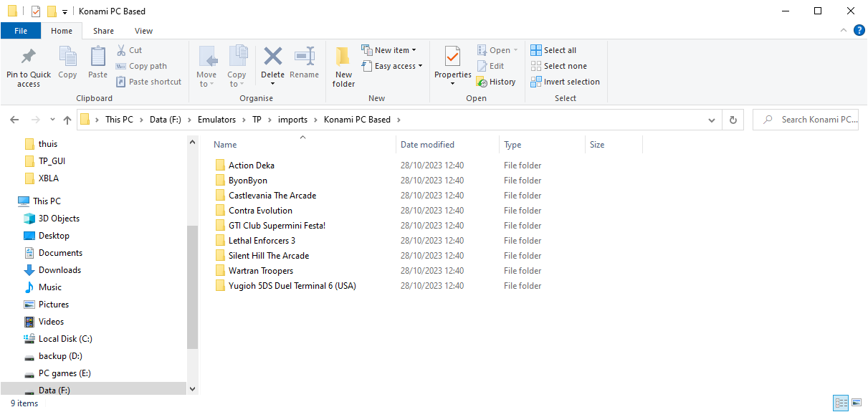Click the Delete red X icon
The height and width of the screenshot is (412, 868).
(272, 56)
